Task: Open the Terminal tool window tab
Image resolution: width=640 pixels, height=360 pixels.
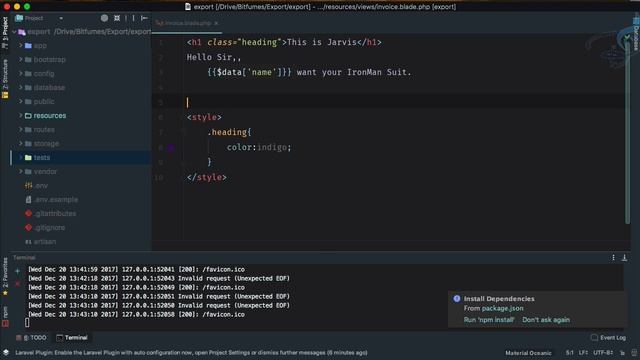Action: tap(72, 338)
